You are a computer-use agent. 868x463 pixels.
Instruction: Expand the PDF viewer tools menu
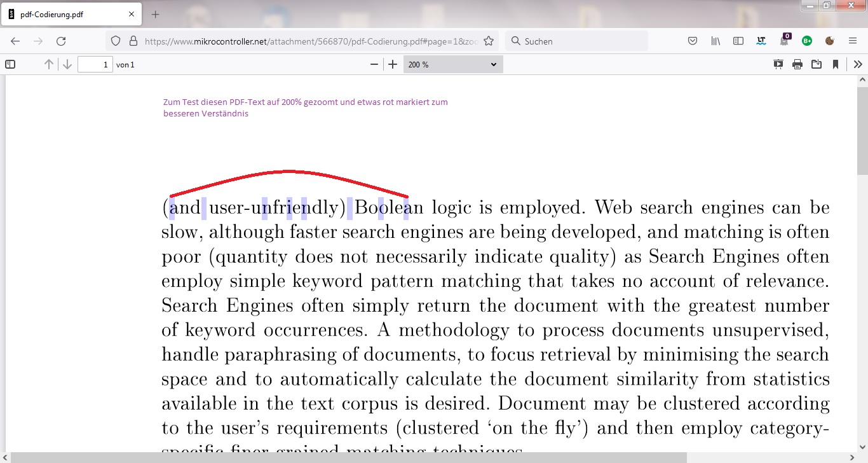click(x=858, y=64)
